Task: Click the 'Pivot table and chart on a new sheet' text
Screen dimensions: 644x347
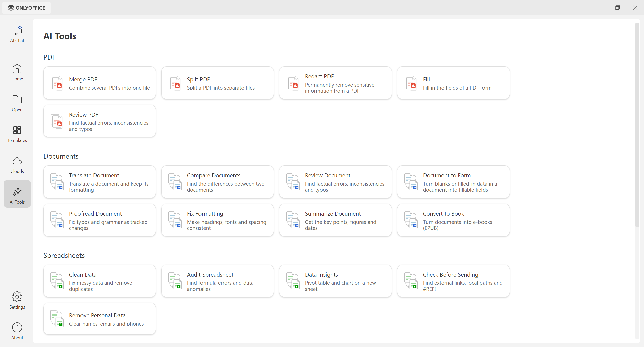Action: click(x=340, y=286)
